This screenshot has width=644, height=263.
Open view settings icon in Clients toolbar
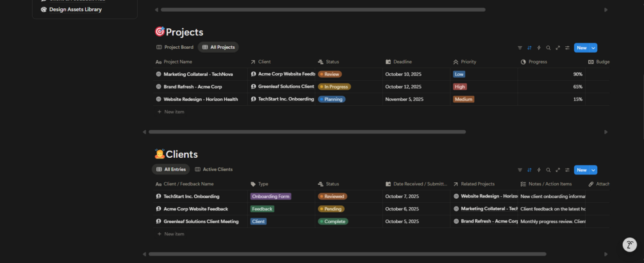567,170
